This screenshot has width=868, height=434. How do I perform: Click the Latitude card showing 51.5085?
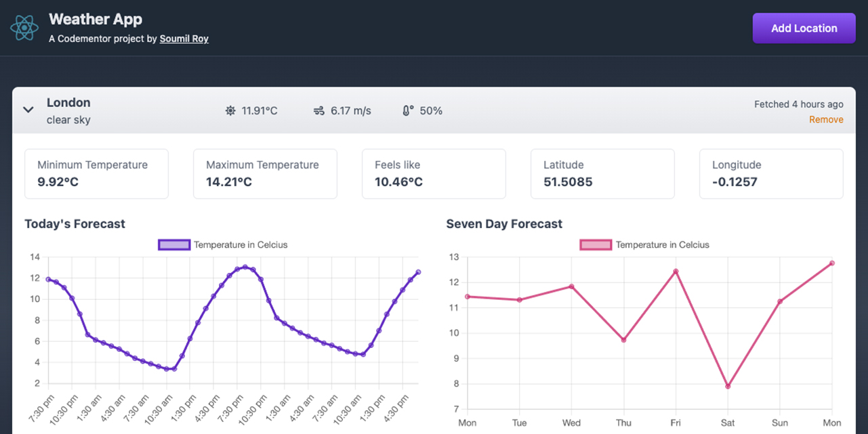(602, 173)
